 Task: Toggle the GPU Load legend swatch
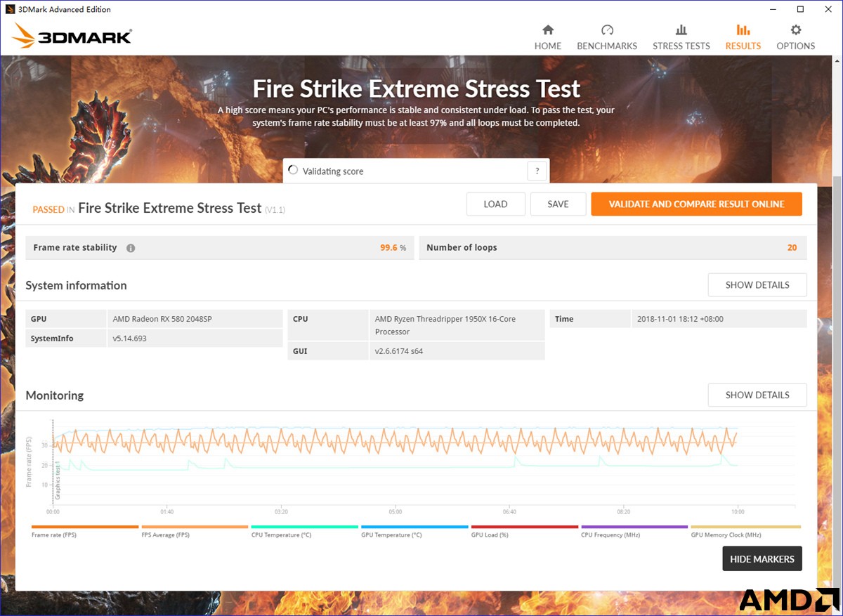tap(525, 527)
